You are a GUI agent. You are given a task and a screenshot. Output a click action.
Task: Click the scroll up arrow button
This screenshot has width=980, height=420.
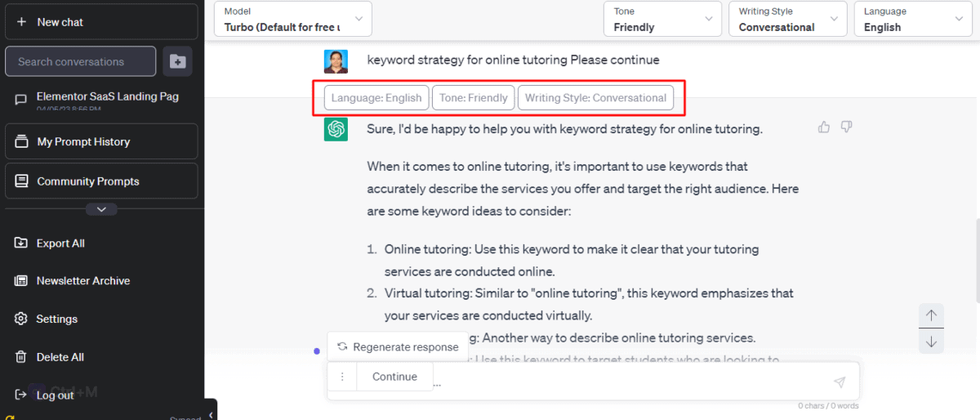[931, 315]
